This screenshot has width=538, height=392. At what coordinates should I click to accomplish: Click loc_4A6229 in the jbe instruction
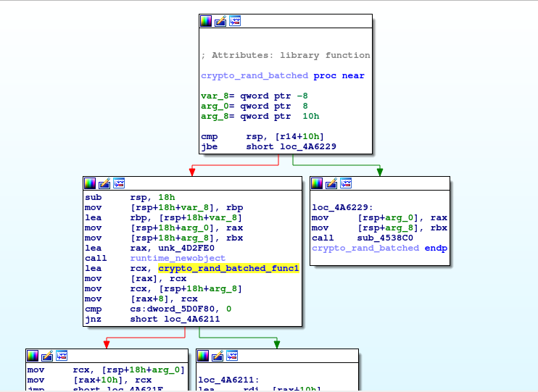(308, 146)
